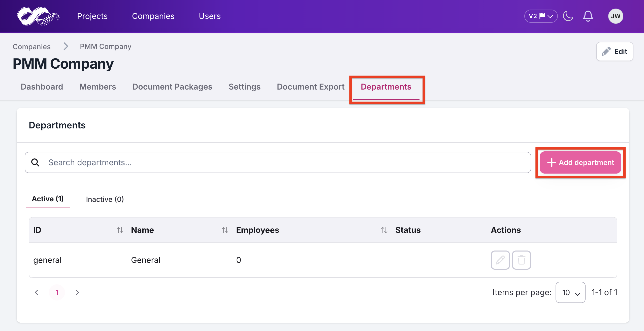Click the 'General' name cell
Viewport: 644px width, 331px height.
(146, 260)
